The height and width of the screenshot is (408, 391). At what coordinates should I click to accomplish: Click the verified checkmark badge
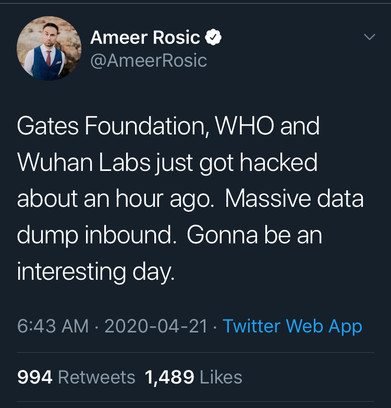click(x=213, y=37)
